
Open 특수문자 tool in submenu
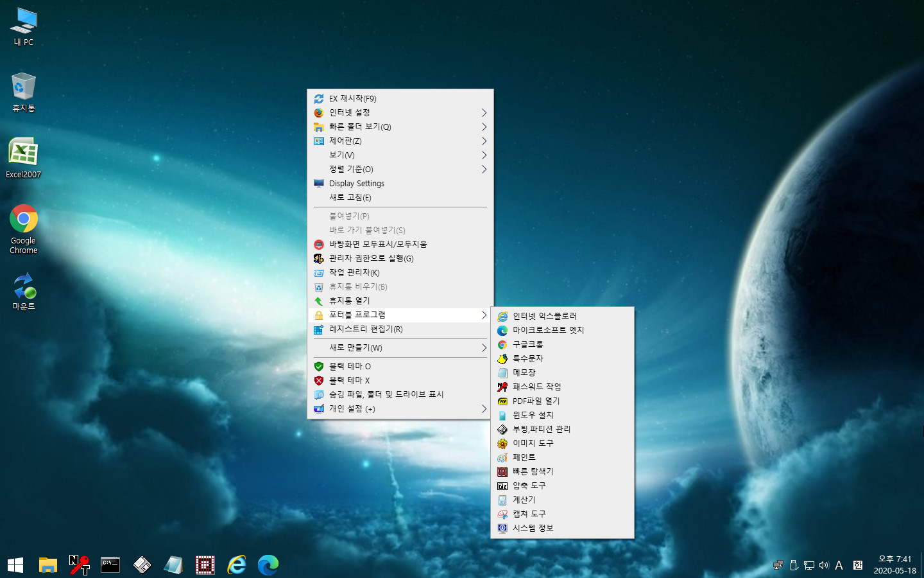pyautogui.click(x=562, y=358)
